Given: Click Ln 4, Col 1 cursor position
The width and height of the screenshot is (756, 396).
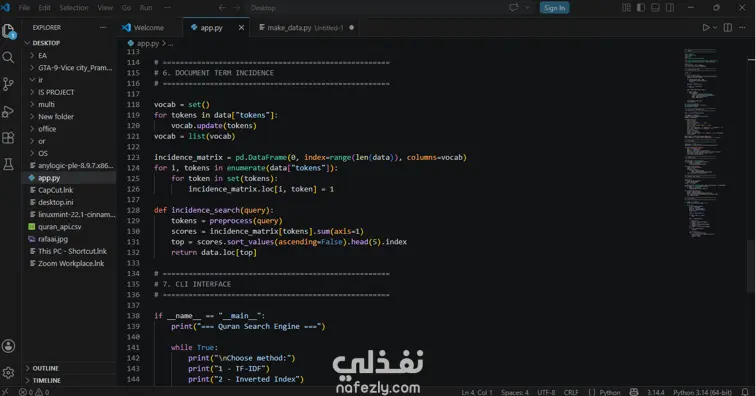Looking at the screenshot, I should click(x=477, y=392).
